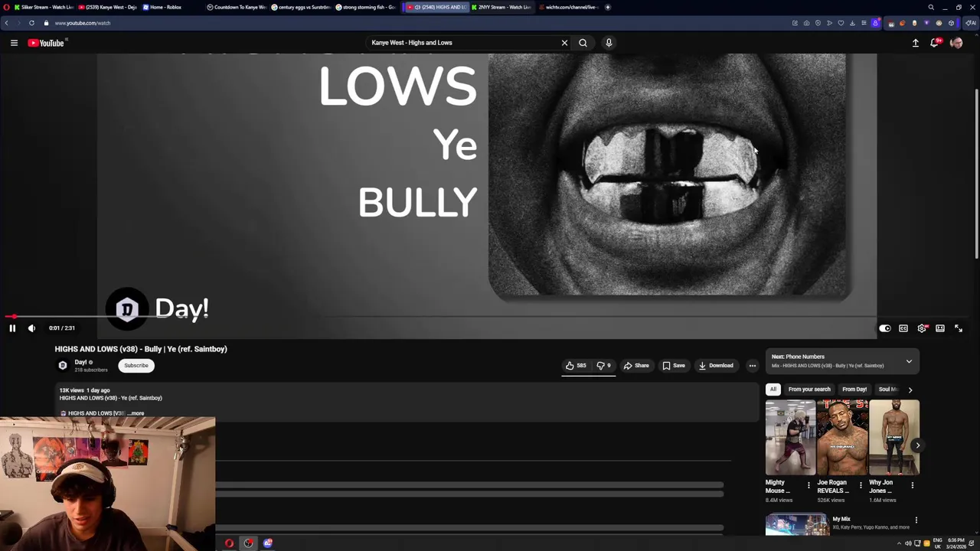Open video title HIGHS AND LOWS (v38)
This screenshot has height=551, width=980.
tap(141, 349)
